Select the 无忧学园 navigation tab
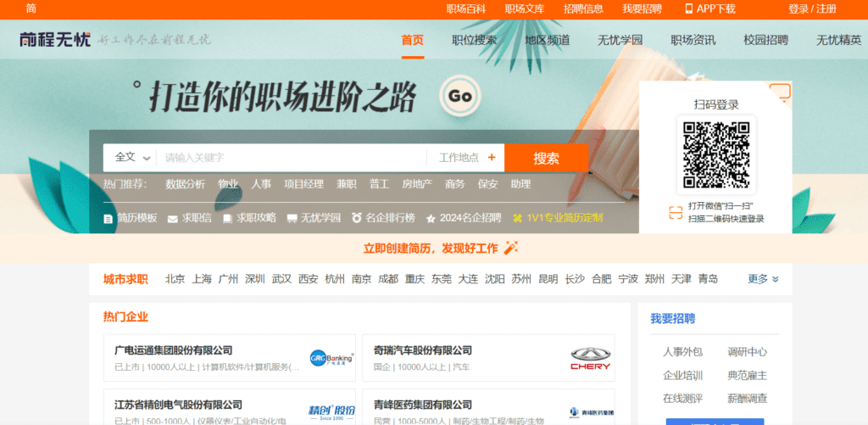Viewport: 868px width, 425px height. 620,40
